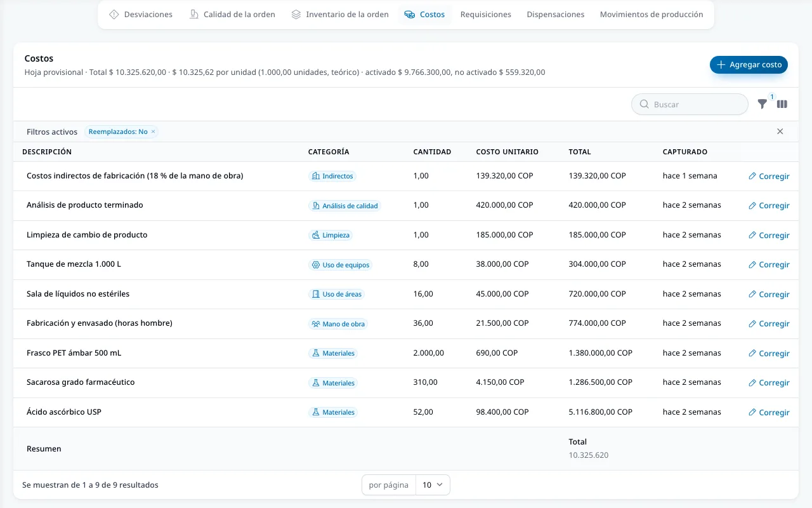This screenshot has height=508, width=812.
Task: Click the Limpieza category badge
Action: tap(330, 235)
